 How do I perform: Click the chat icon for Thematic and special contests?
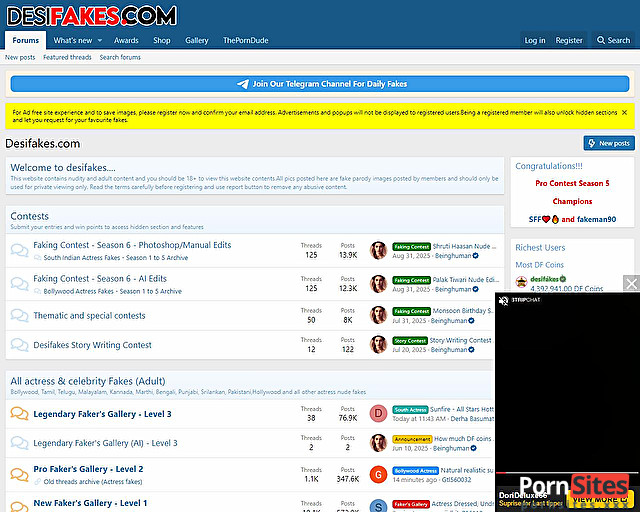tap(19, 315)
